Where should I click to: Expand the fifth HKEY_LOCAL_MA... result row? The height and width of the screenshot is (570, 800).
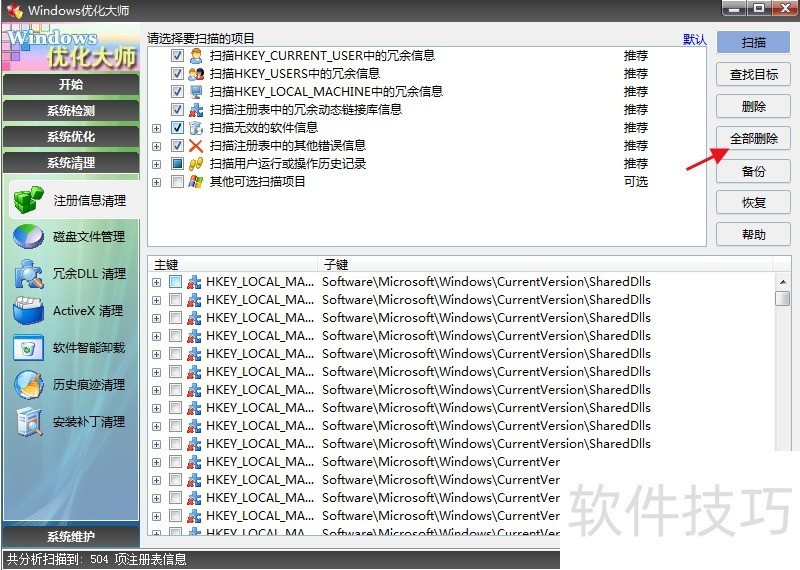click(x=157, y=354)
